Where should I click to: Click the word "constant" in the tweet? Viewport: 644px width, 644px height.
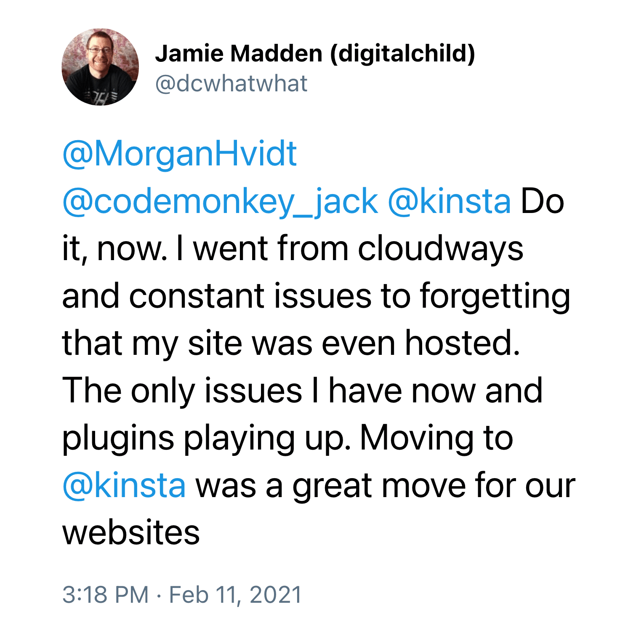click(x=197, y=296)
